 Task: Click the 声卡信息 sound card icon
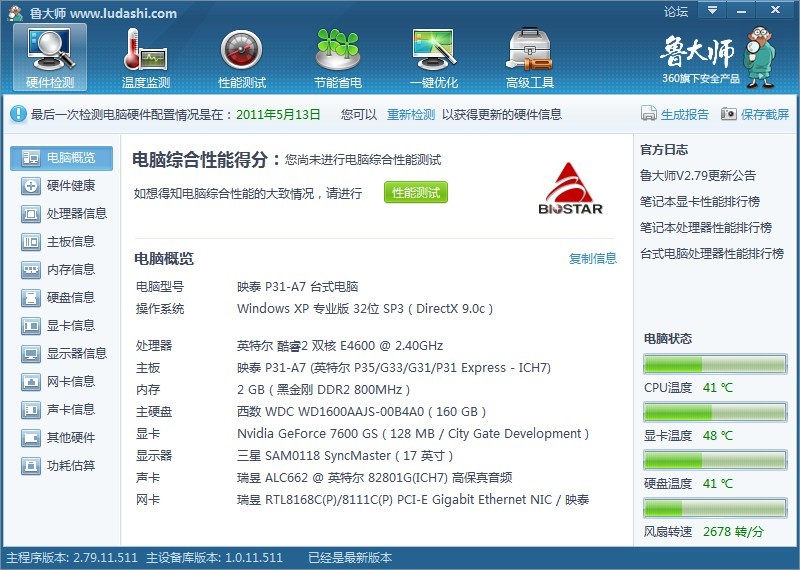tap(31, 410)
